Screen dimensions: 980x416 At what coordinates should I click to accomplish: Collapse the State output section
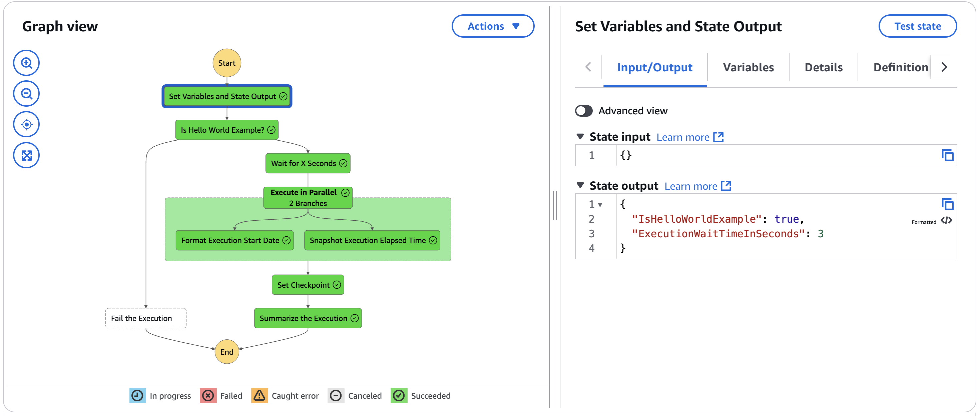(x=580, y=185)
